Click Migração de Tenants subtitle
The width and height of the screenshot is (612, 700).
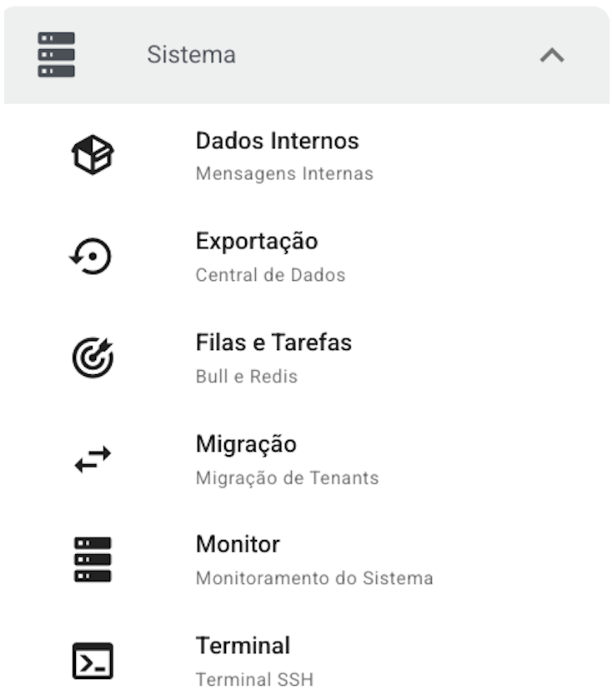point(287,478)
